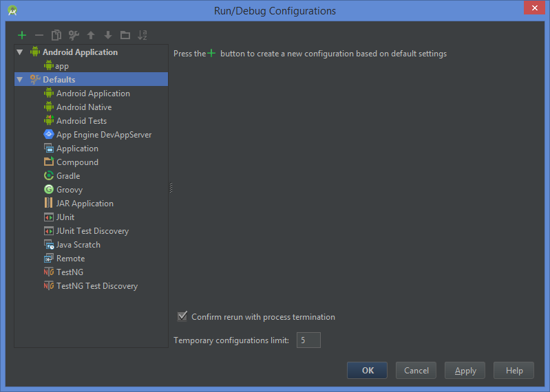This screenshot has height=392, width=550.
Task: Select the 'JUnit Test Discovery' entry
Action: (x=93, y=231)
